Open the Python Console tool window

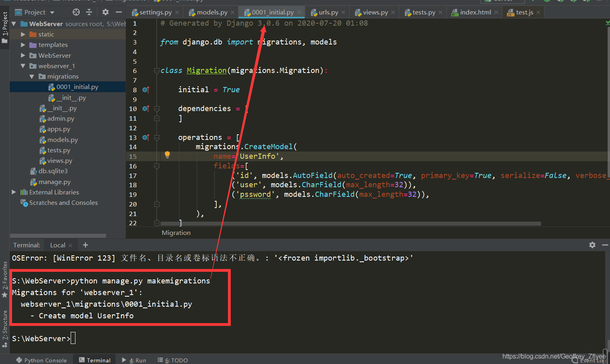coord(41,360)
